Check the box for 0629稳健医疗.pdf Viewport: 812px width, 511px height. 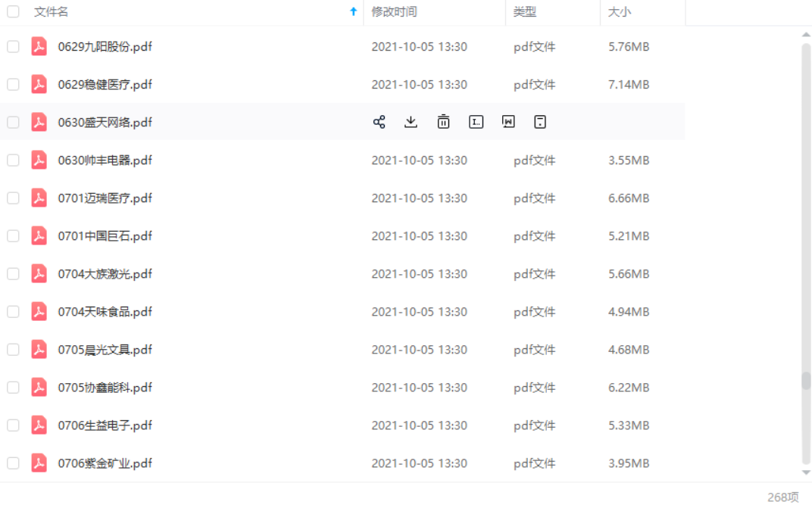point(14,84)
